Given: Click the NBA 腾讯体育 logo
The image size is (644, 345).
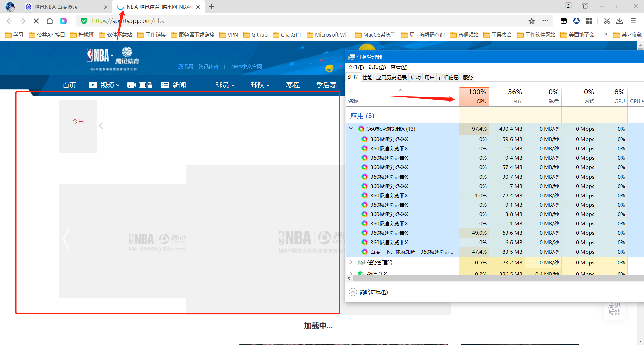Looking at the screenshot, I should [113, 59].
